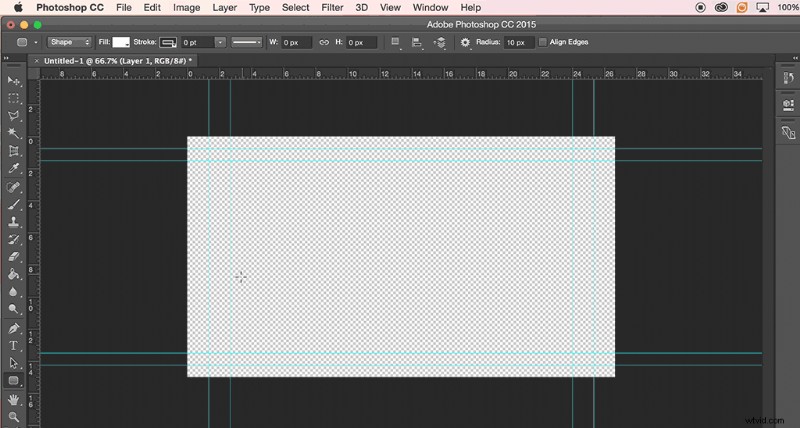800x428 pixels.
Task: Open the Photoshop CC application menu
Action: (x=69, y=8)
